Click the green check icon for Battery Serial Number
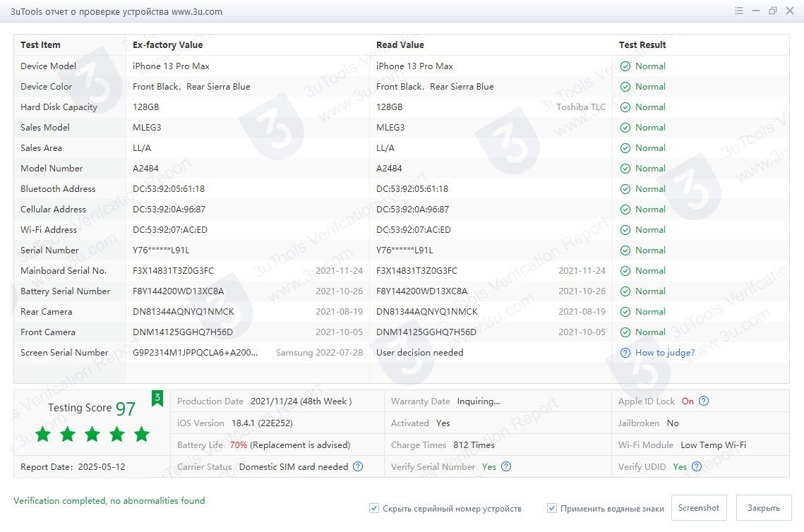Screen dimensions: 804x532 tap(625, 291)
